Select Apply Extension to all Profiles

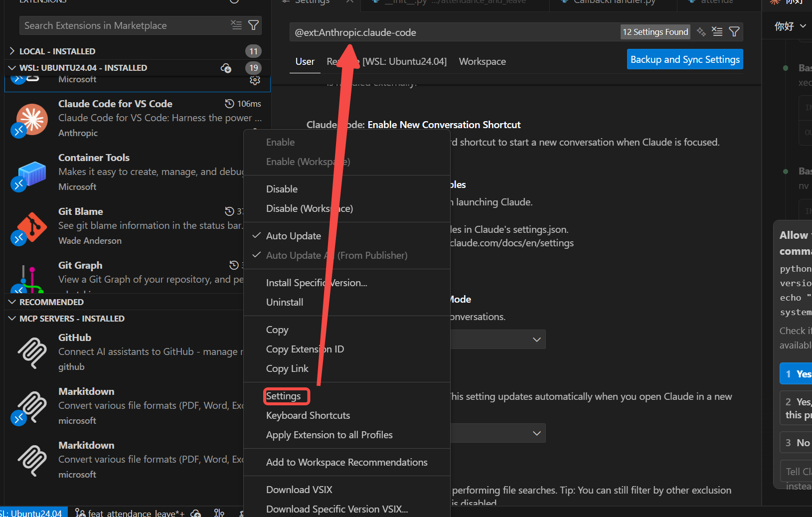coord(329,435)
